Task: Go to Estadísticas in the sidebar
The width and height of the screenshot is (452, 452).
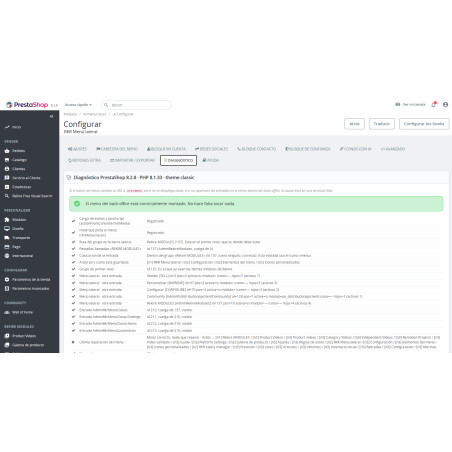Action: pos(21,187)
